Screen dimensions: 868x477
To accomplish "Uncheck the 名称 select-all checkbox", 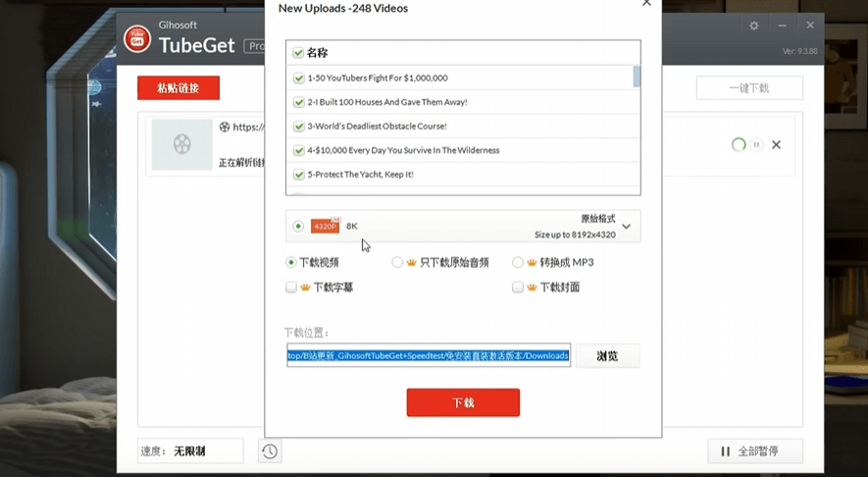I will (x=298, y=53).
